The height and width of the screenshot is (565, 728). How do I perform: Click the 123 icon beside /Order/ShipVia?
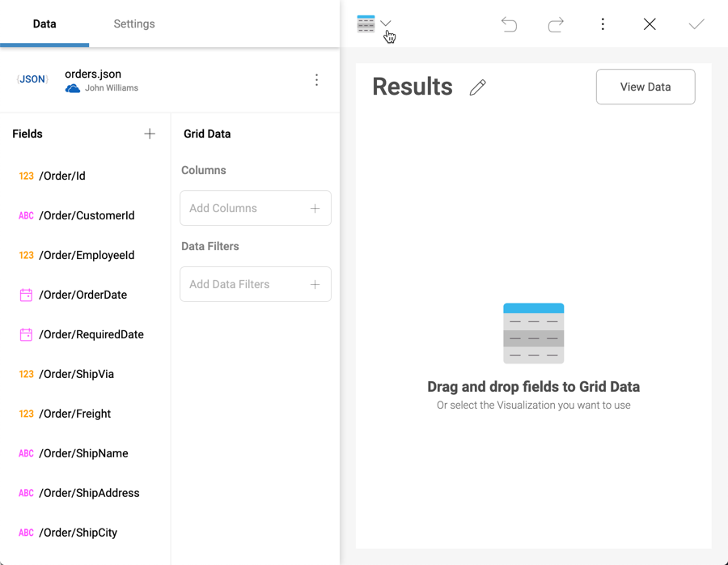click(x=26, y=374)
